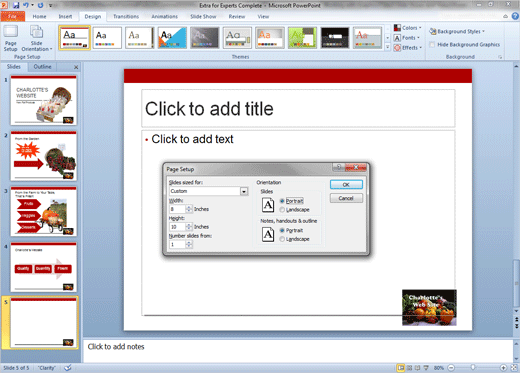Image resolution: width=520 pixels, height=373 pixels.
Task: Switch to Normal view in status bar
Action: tap(401, 368)
